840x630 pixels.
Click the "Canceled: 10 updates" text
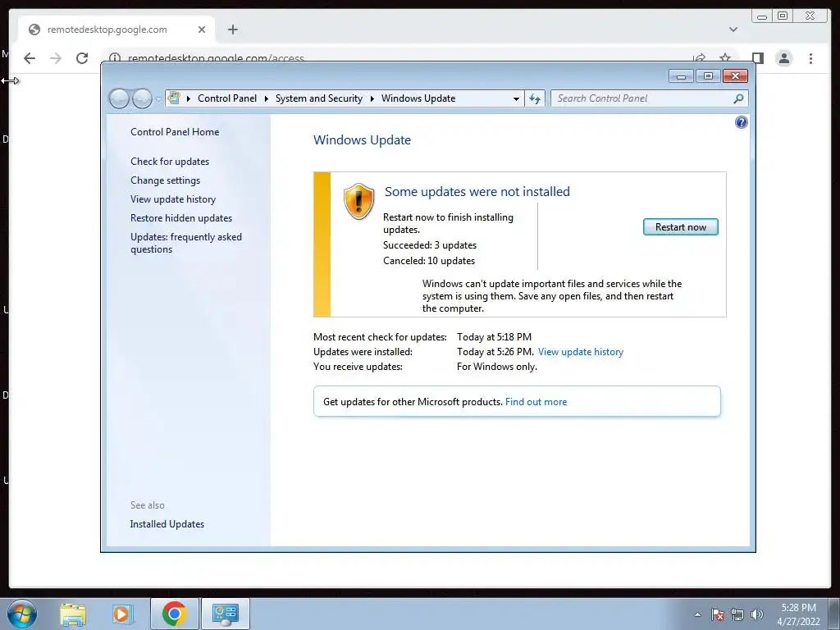(x=428, y=261)
